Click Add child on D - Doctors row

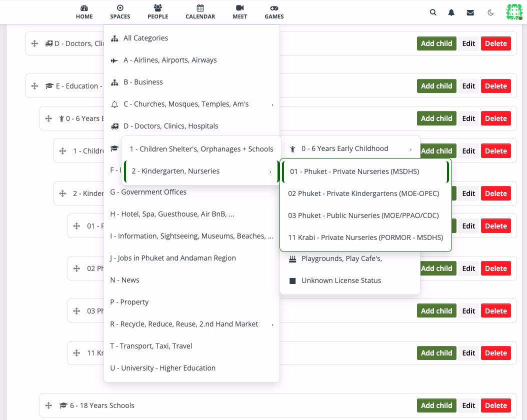pos(436,43)
